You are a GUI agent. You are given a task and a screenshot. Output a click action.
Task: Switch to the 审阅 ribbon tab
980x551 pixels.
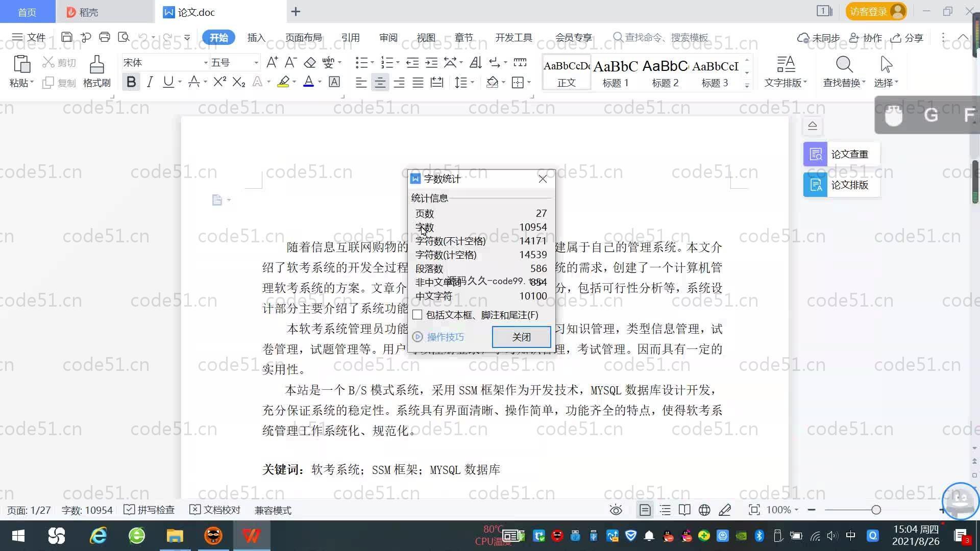[x=388, y=37]
